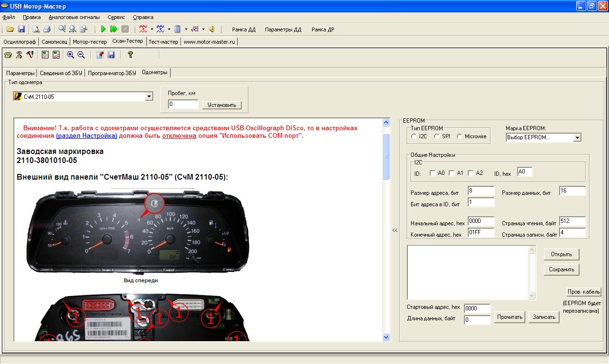Click the Прочитать button

tap(509, 317)
